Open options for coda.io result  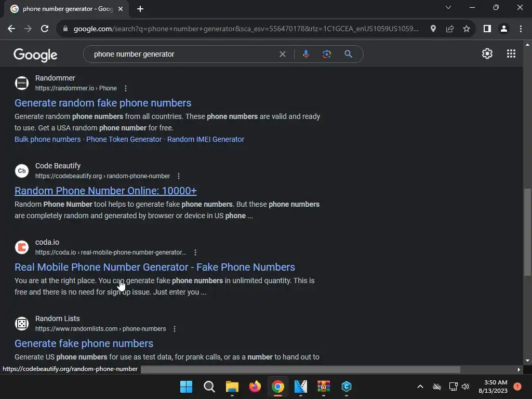click(x=195, y=252)
